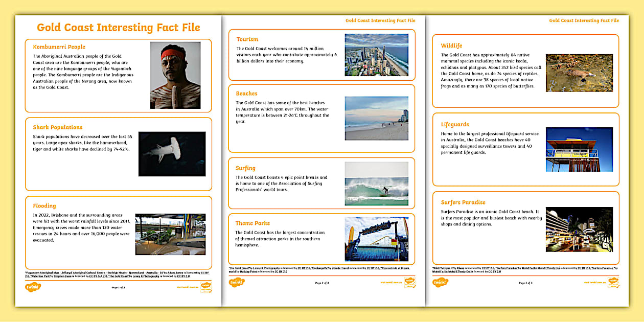The width and height of the screenshot is (644, 322).
Task: Click the paragraph about shark populations decreasing
Action: tap(82, 143)
